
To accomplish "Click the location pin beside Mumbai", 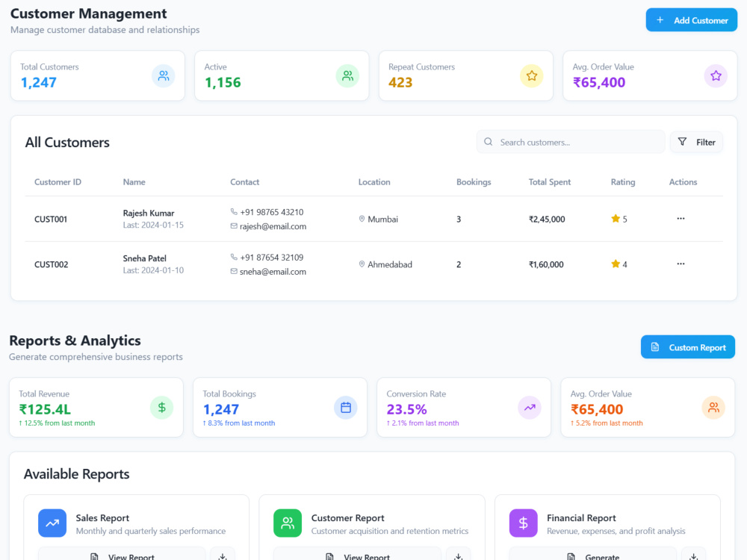I will coord(362,219).
